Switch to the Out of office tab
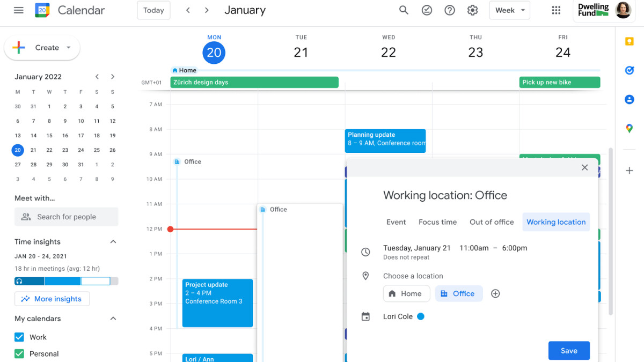 (491, 221)
